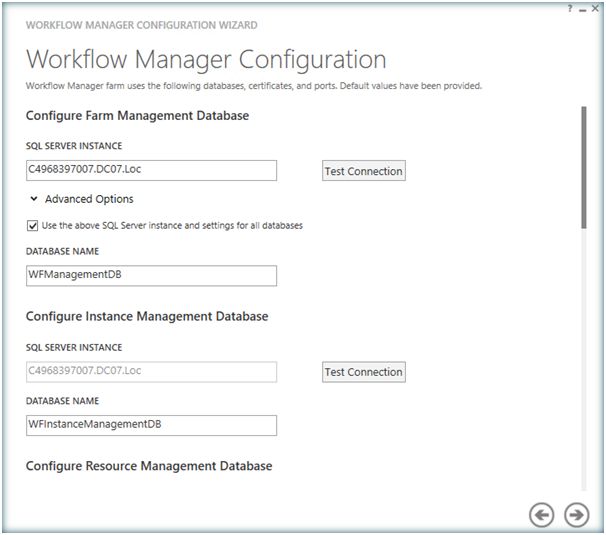Edit the WFManagementDB database name field
Viewport: 606px width, 535px height.
coord(152,276)
